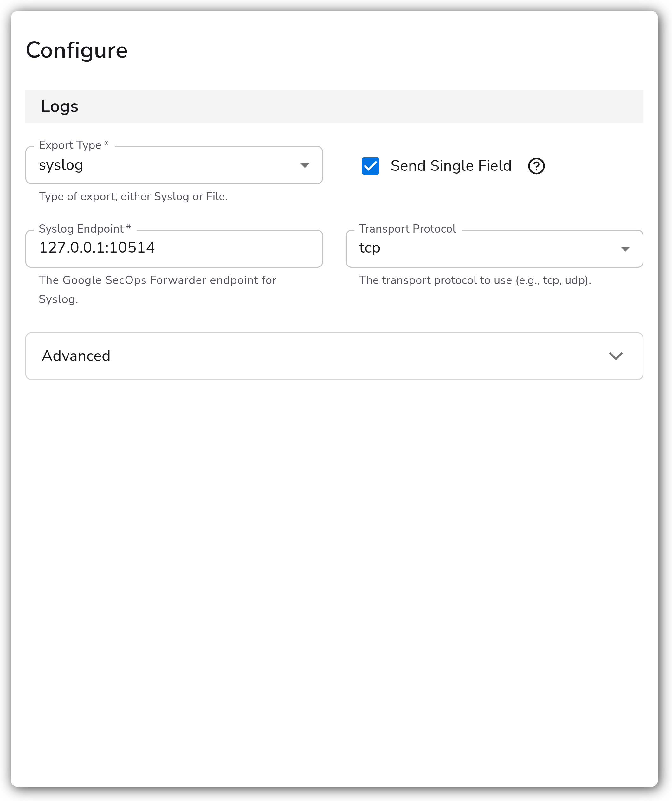
Task: Click the Syslog Endpoint input field
Action: pyautogui.click(x=174, y=249)
